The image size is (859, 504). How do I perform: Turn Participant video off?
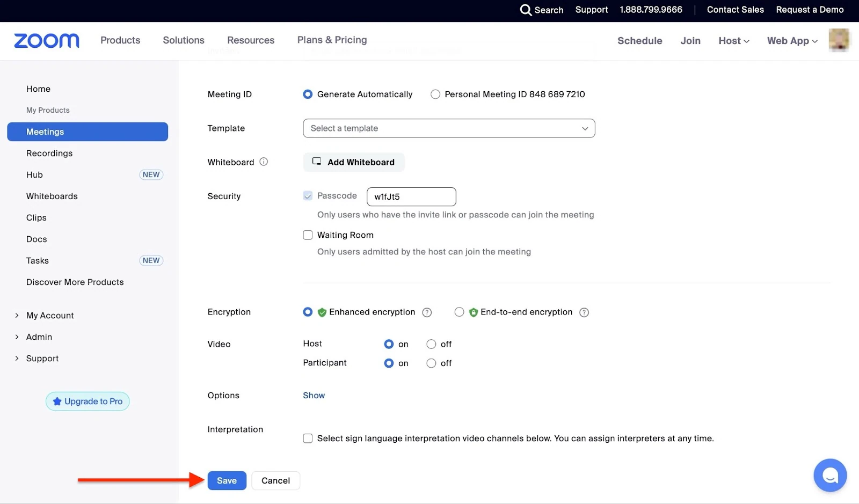(x=431, y=363)
